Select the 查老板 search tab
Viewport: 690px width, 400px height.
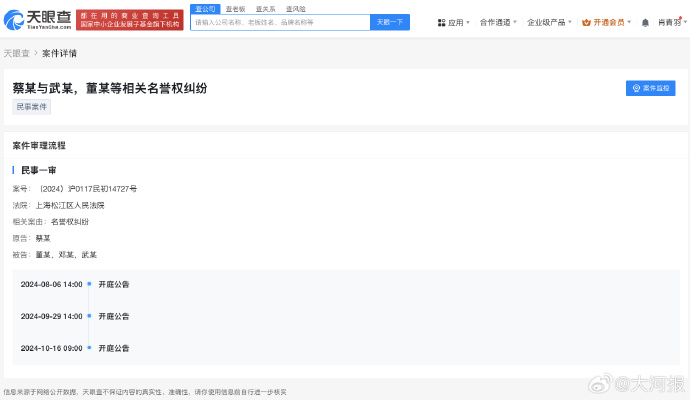click(x=235, y=9)
